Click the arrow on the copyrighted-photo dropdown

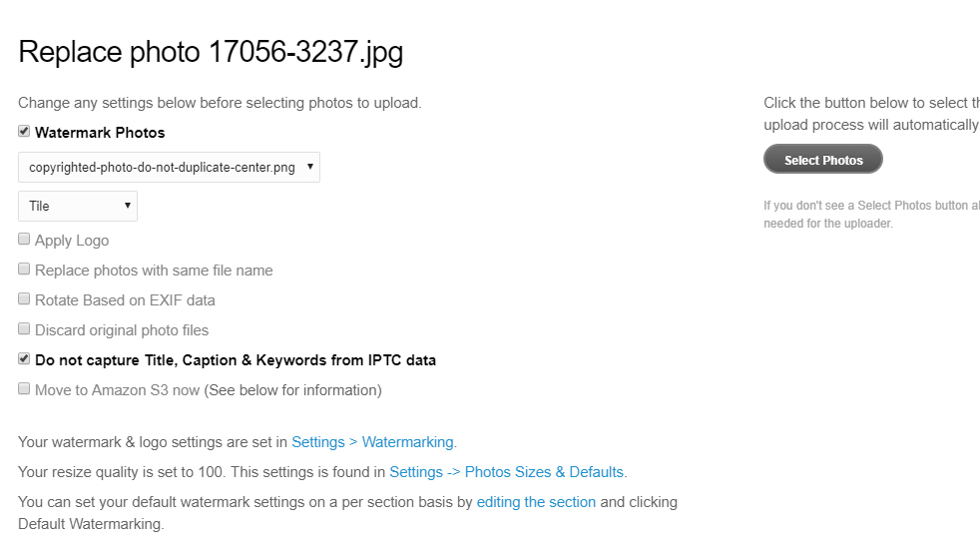[x=310, y=167]
